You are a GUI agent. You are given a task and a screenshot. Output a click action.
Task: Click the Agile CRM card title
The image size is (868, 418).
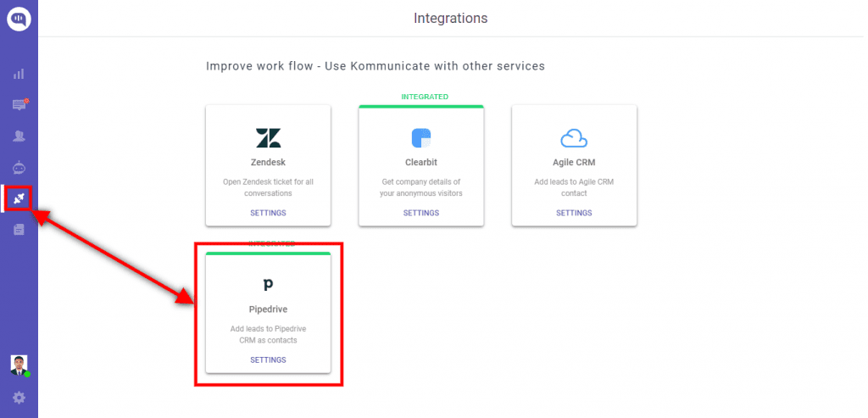click(x=574, y=163)
